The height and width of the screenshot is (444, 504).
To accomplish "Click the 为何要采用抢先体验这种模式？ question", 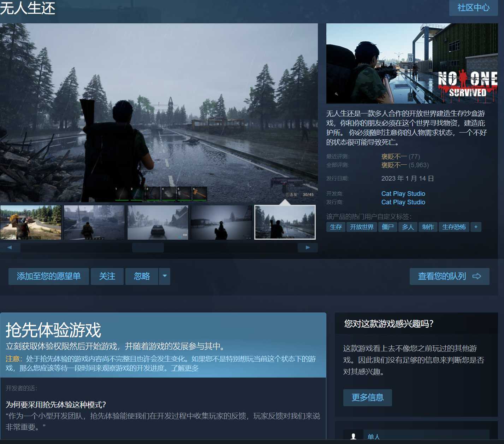I will (x=56, y=405).
